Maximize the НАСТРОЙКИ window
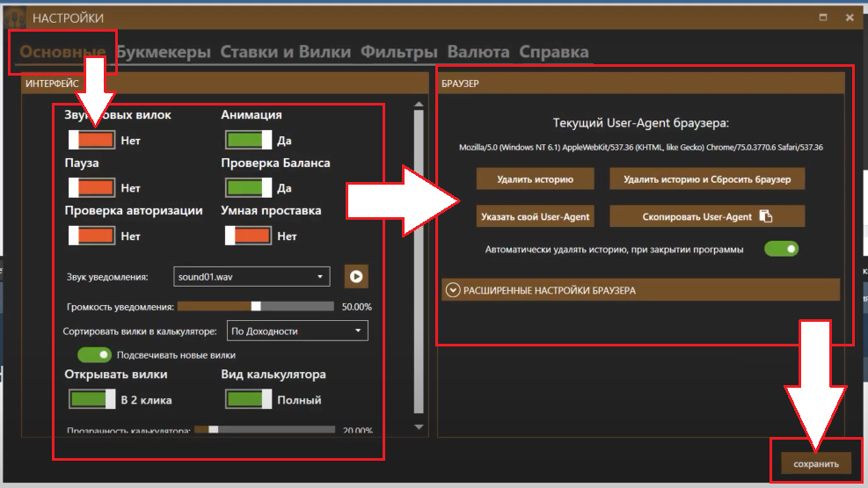868x488 pixels. click(x=823, y=18)
